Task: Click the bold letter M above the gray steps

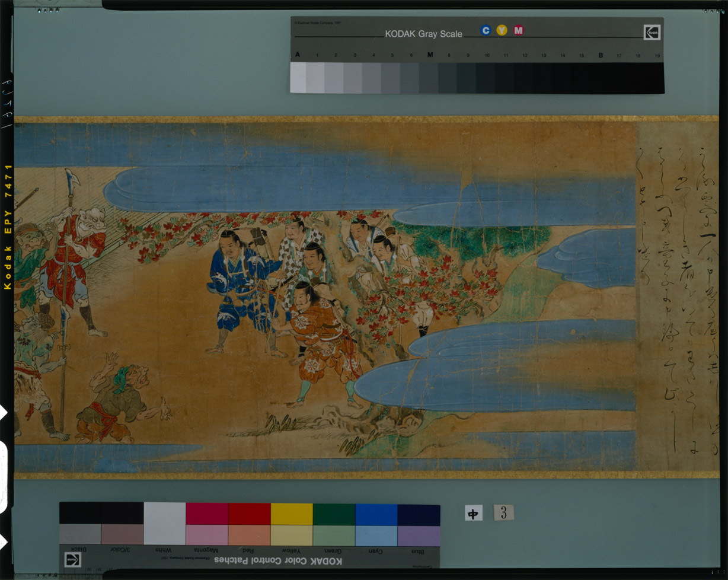Action: 430,55
